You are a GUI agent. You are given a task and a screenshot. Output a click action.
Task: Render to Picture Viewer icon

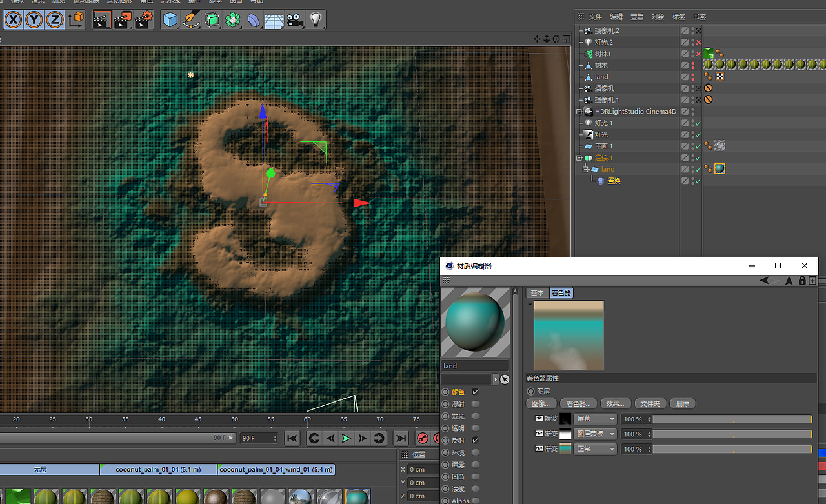pyautogui.click(x=122, y=20)
